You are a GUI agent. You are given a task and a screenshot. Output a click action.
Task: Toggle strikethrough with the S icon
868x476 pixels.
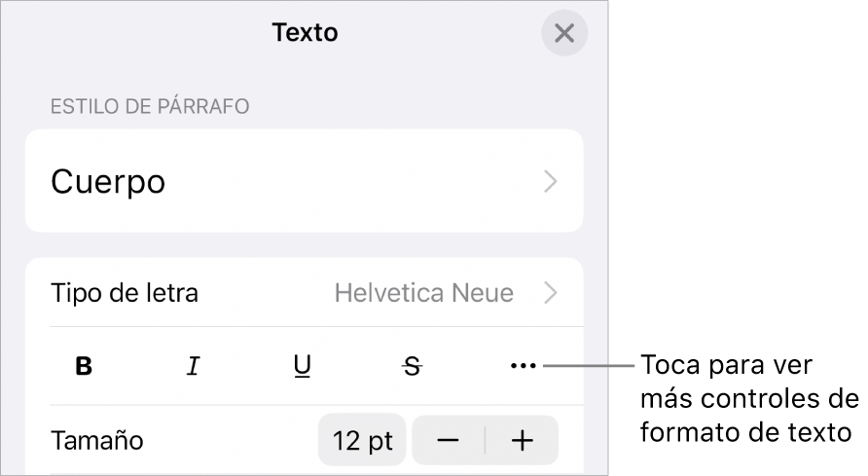click(x=414, y=367)
